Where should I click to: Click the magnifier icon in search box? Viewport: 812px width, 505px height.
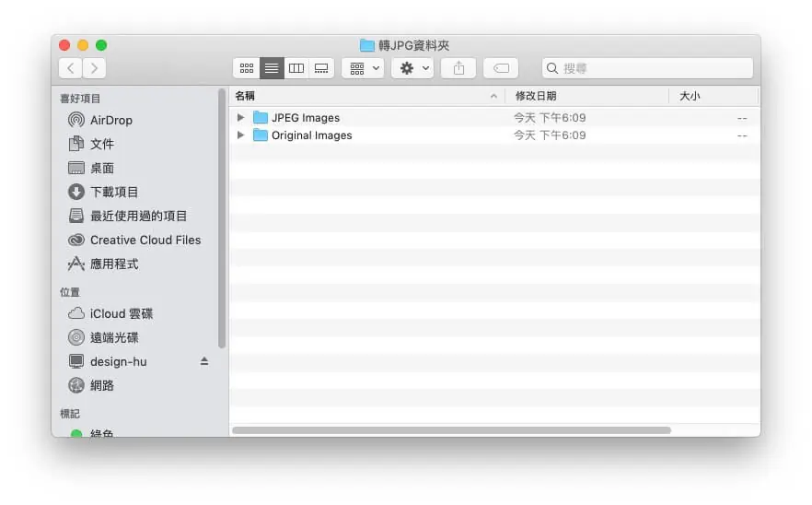(552, 68)
